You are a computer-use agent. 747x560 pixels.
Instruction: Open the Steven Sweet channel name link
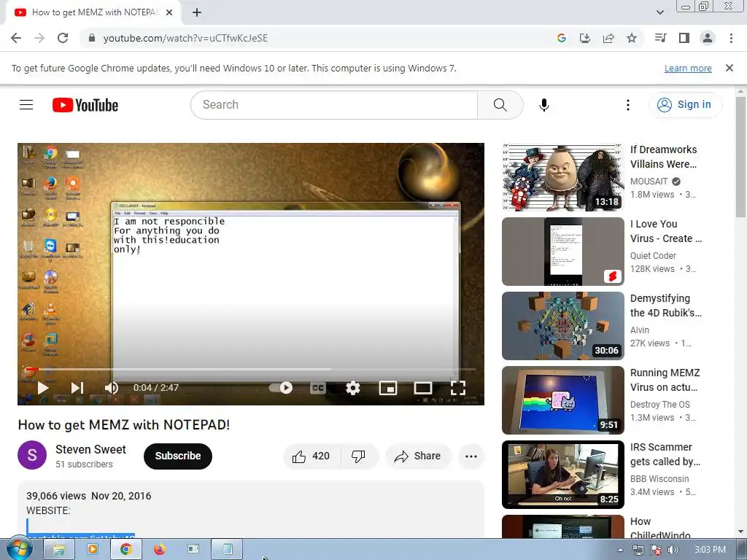[90, 449]
